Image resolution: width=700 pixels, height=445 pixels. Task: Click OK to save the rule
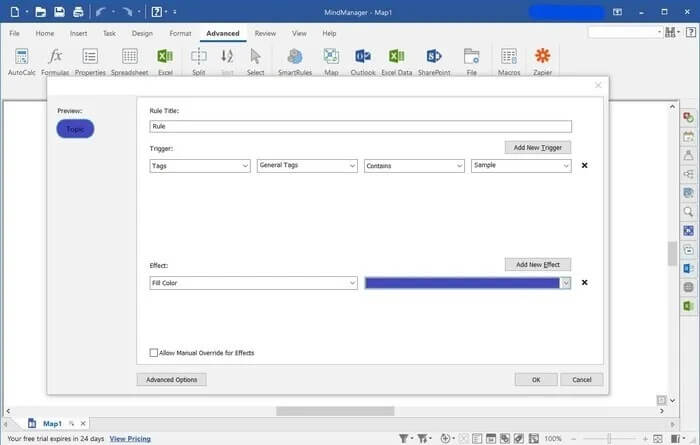coord(536,379)
